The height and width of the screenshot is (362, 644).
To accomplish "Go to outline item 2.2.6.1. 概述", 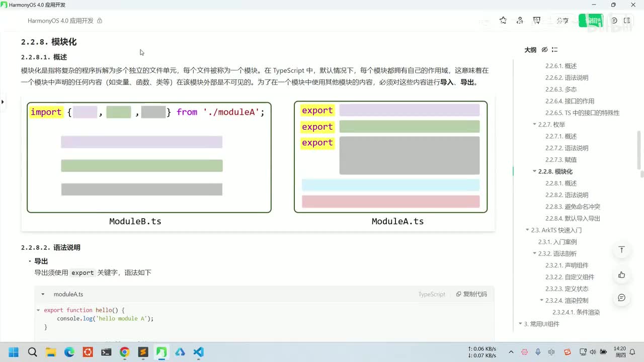I will coord(561,66).
